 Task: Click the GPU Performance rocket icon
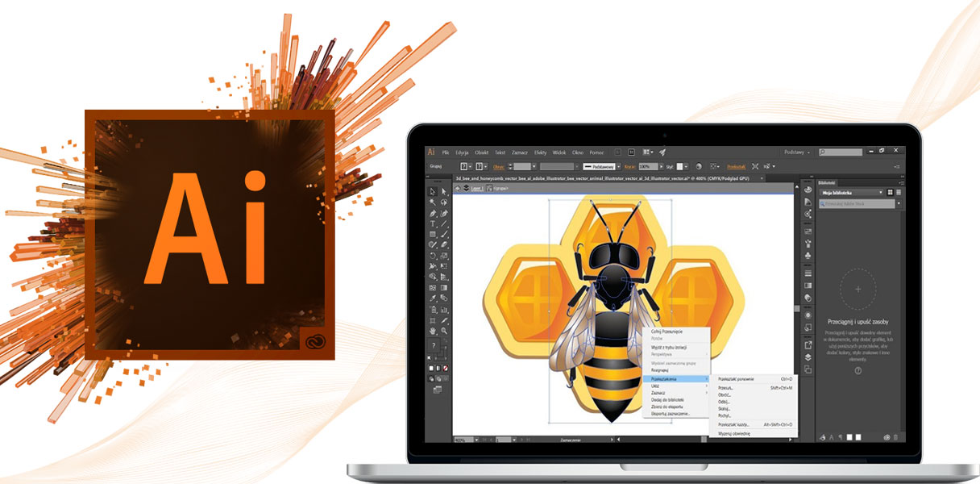662,152
